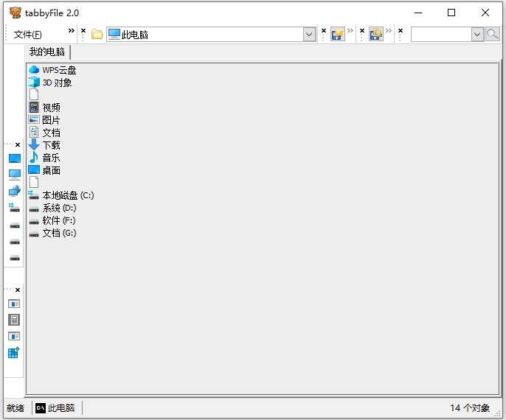Expand the menu bar overflow chevron beside 文件(F)
This screenshot has height=420, width=506.
[x=72, y=31]
